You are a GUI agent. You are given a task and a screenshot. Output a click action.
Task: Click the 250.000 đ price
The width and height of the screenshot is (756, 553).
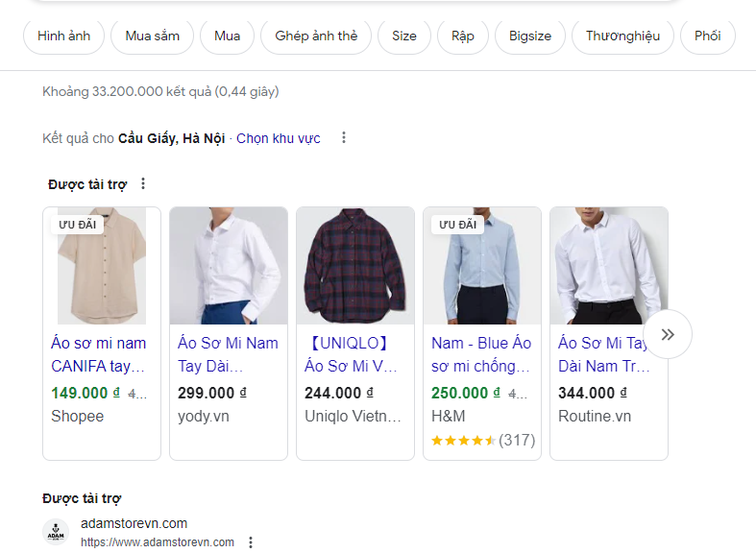tap(466, 393)
